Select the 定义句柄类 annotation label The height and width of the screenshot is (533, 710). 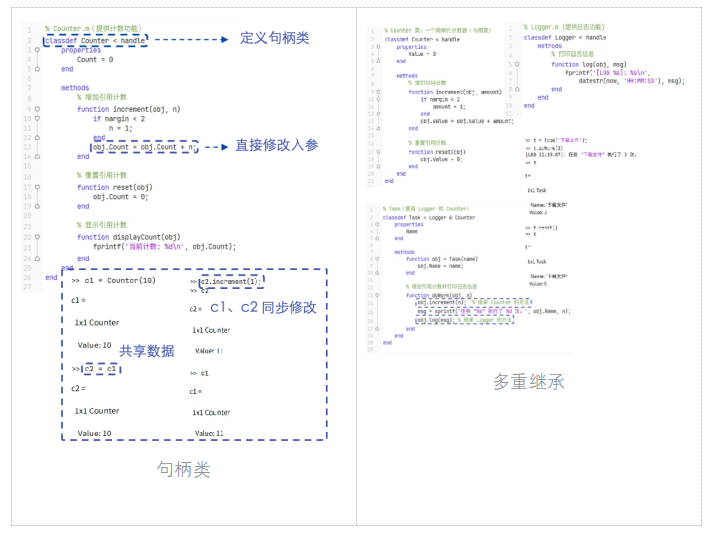[275, 39]
